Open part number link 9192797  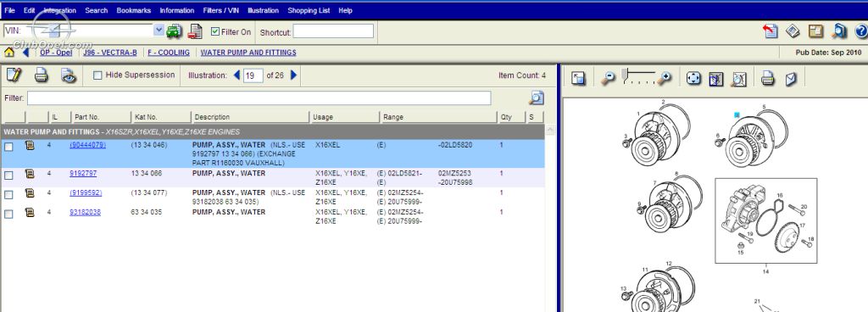(x=83, y=173)
